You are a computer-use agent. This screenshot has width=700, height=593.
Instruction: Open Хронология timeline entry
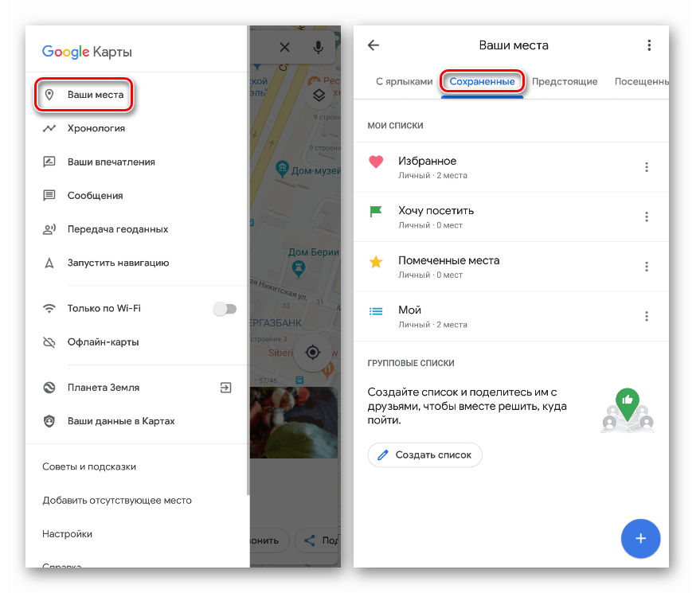[136, 128]
